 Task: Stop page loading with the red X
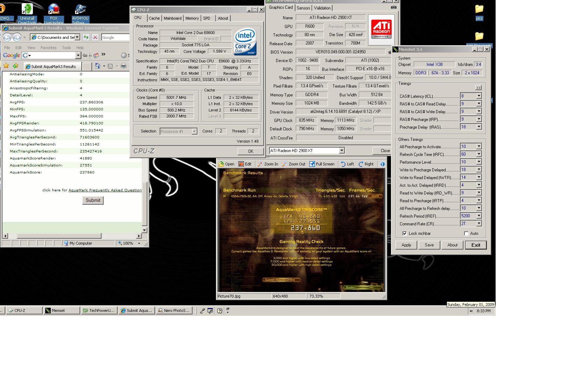pyautogui.click(x=95, y=37)
